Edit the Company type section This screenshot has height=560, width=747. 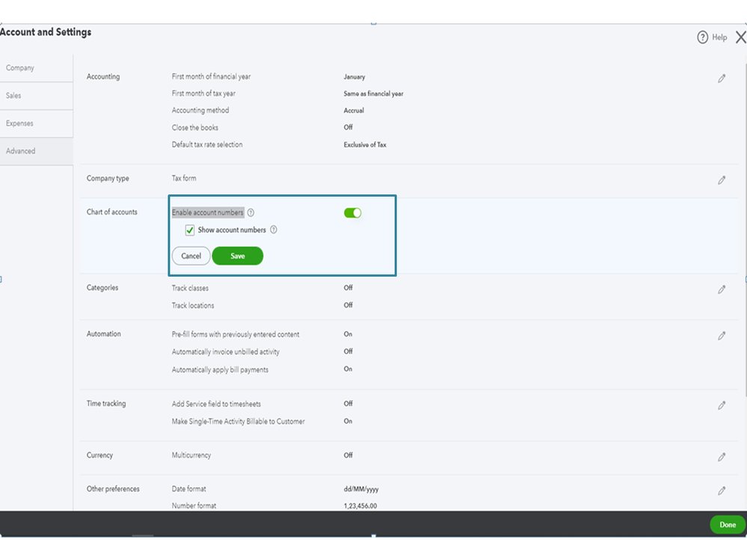tap(722, 180)
